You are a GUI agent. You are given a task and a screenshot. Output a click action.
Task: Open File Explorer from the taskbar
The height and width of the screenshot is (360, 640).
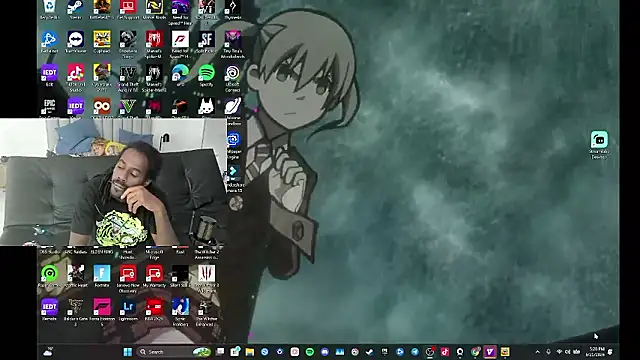pos(250,352)
